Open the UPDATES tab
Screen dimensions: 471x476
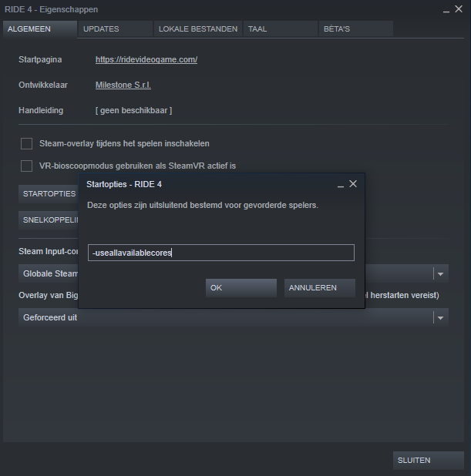tap(116, 29)
